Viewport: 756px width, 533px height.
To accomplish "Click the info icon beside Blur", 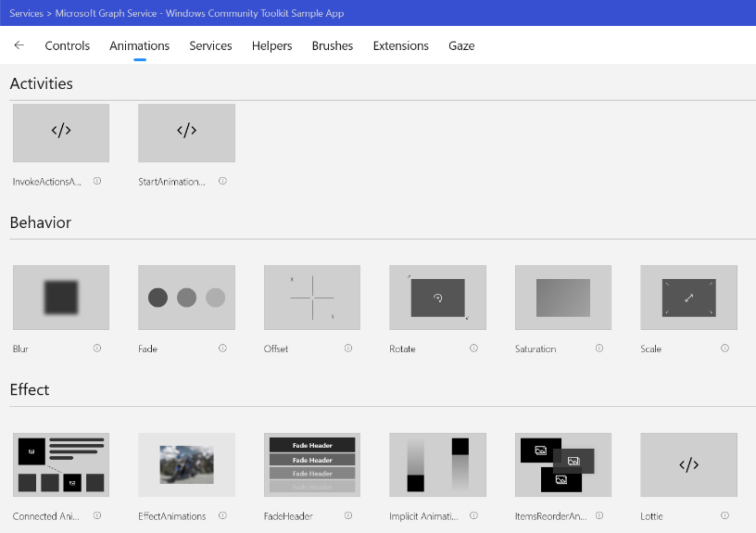I will tap(97, 348).
